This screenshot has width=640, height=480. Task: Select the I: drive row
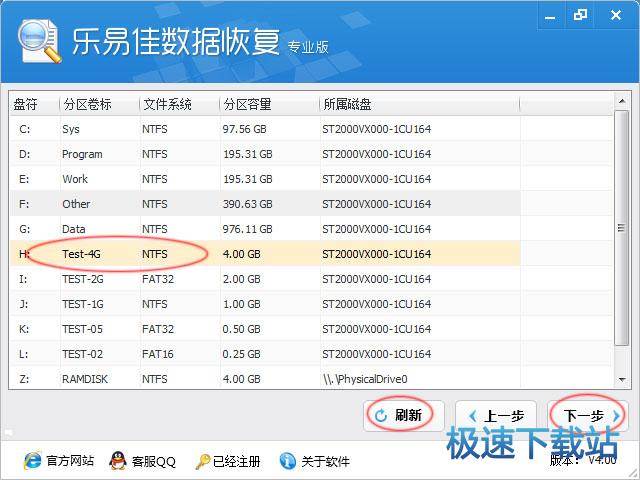pyautogui.click(x=265, y=279)
